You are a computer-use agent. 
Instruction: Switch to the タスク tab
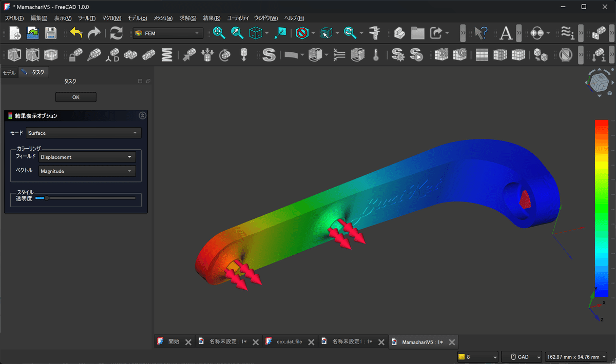click(34, 72)
